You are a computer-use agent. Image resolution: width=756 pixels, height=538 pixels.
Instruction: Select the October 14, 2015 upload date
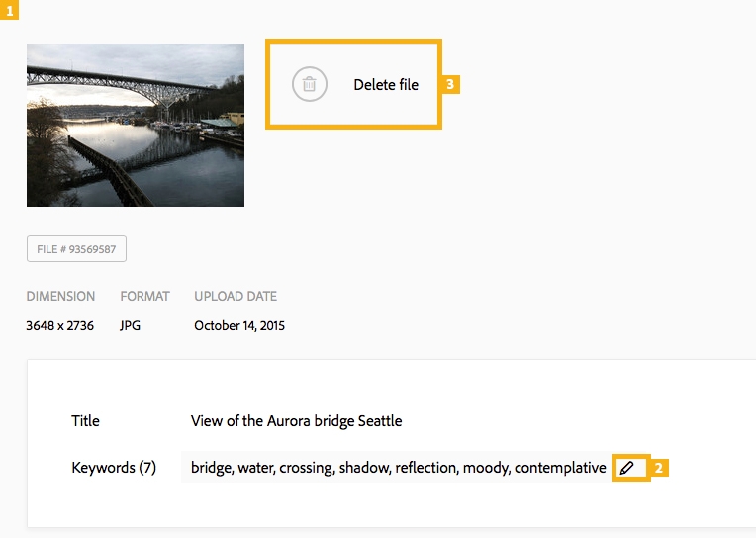coord(239,325)
